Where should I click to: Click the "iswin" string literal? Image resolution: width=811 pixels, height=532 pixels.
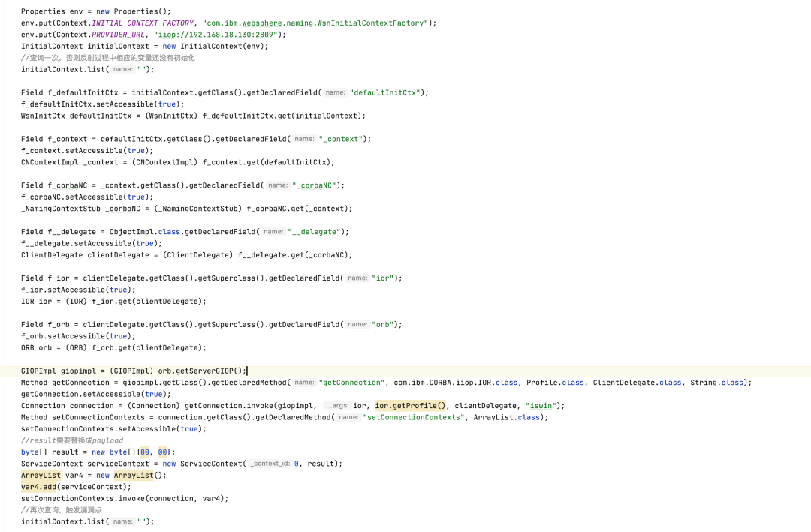pos(541,406)
